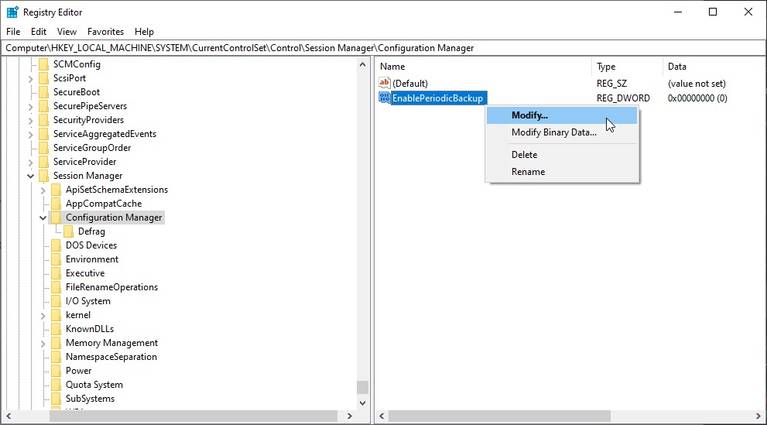
Task: Expand the kernel tree node
Action: (x=43, y=316)
